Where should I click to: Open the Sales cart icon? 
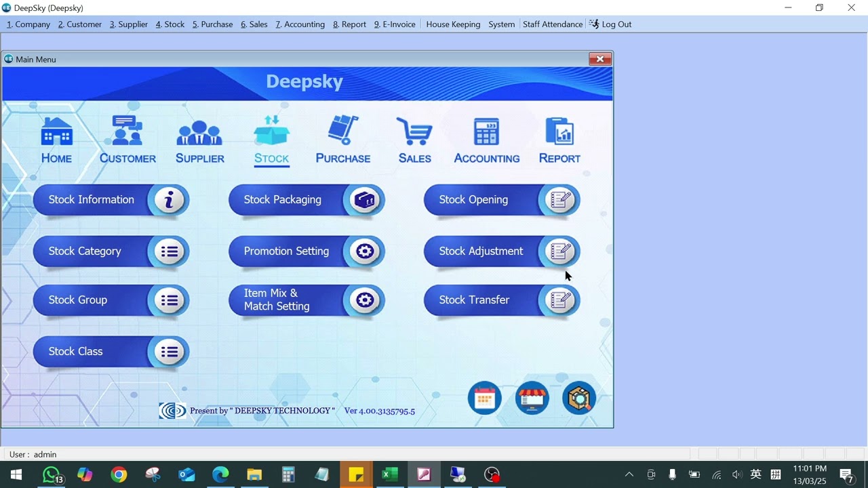(x=414, y=140)
